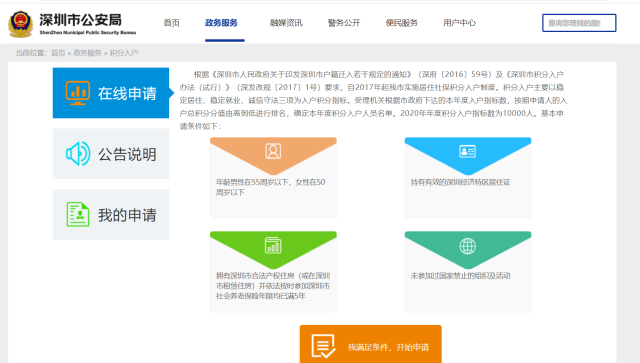Click the 政务服务 breadcrumb link
The image size is (640, 363).
pyautogui.click(x=87, y=53)
